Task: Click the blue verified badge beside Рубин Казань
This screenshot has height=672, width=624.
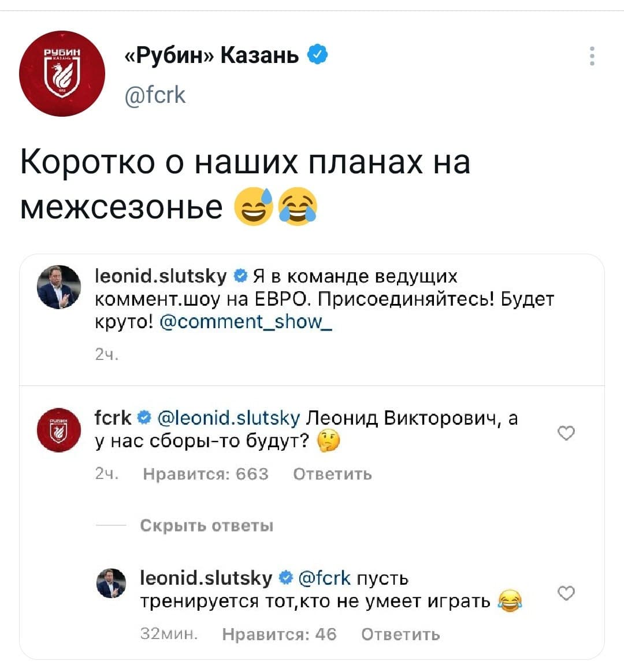Action: [318, 55]
